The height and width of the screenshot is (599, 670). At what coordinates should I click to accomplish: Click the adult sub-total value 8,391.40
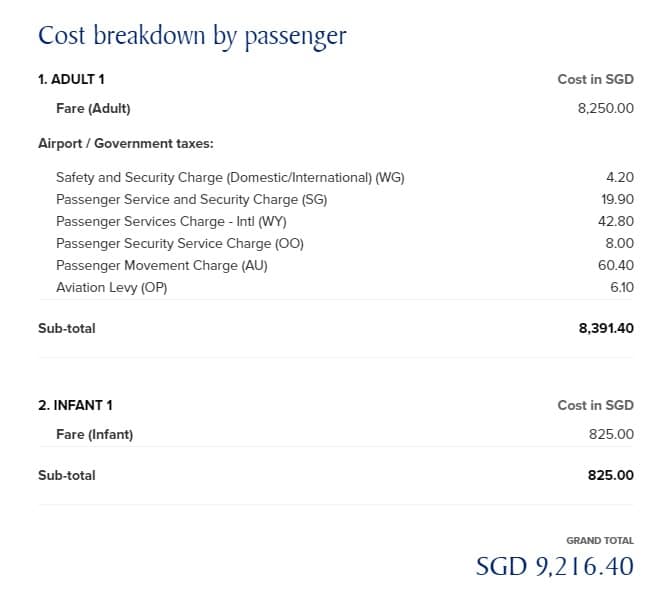(x=606, y=328)
